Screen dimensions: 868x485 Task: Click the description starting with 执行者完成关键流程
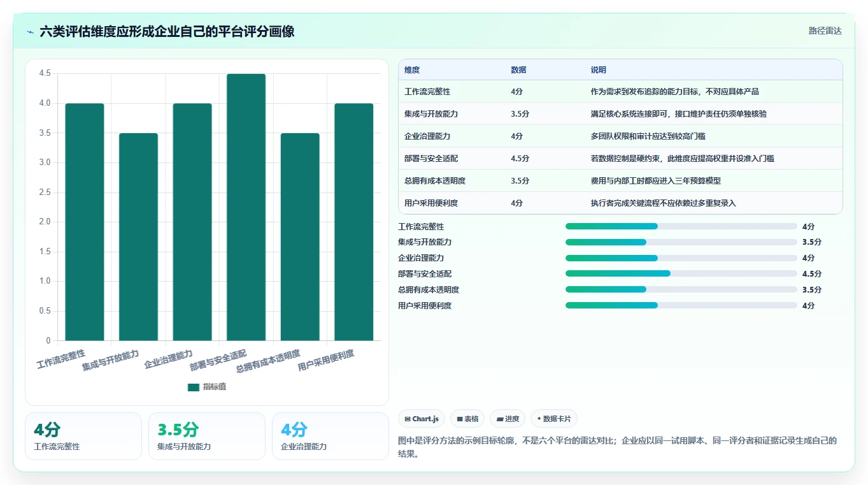point(664,203)
